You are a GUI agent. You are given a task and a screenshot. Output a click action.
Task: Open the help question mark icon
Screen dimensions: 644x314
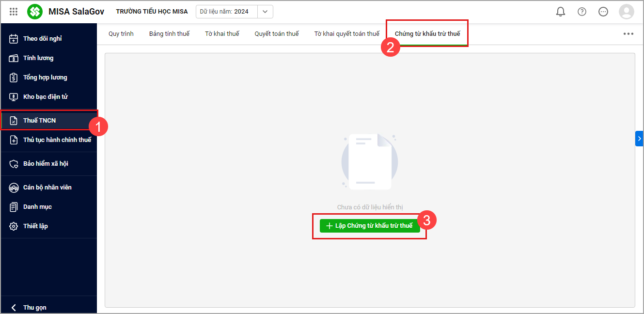pyautogui.click(x=582, y=12)
